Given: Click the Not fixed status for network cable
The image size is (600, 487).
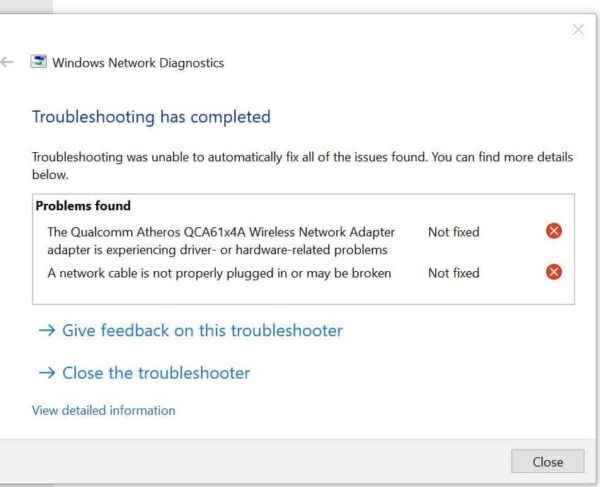Looking at the screenshot, I should tap(453, 273).
